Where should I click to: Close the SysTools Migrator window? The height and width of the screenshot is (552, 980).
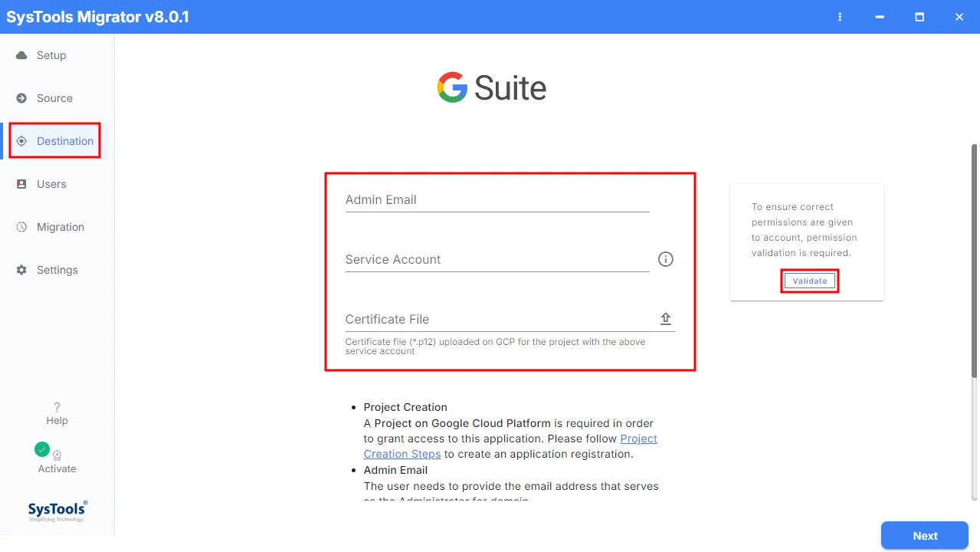[x=959, y=17]
